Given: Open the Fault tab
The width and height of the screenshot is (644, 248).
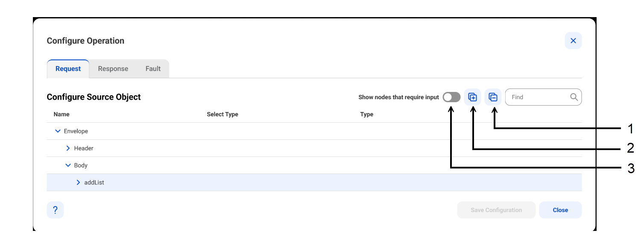Looking at the screenshot, I should click(153, 69).
